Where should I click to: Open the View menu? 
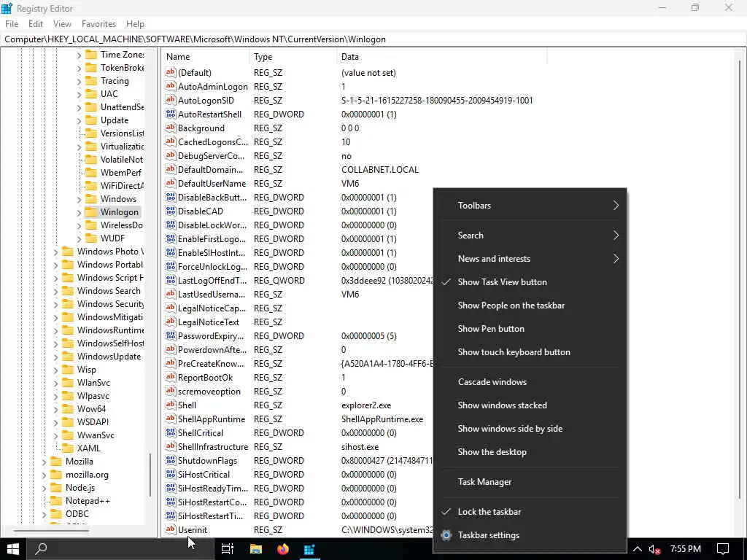click(x=62, y=24)
